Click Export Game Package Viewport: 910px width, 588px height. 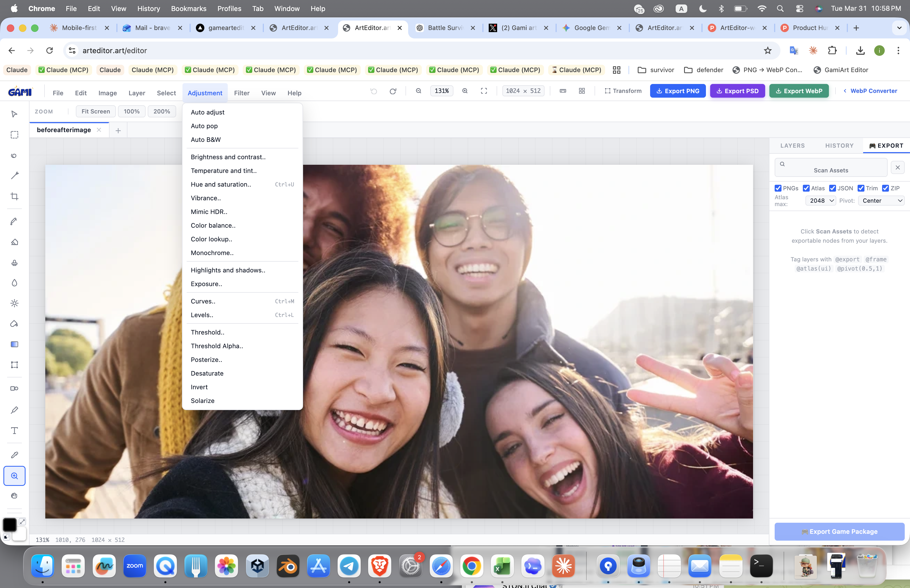[839, 531]
